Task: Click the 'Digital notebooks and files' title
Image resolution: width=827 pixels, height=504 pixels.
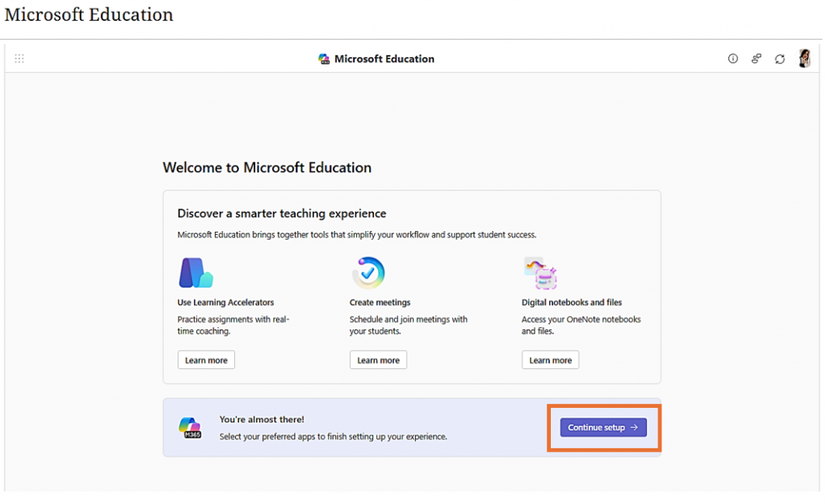Action: point(572,303)
